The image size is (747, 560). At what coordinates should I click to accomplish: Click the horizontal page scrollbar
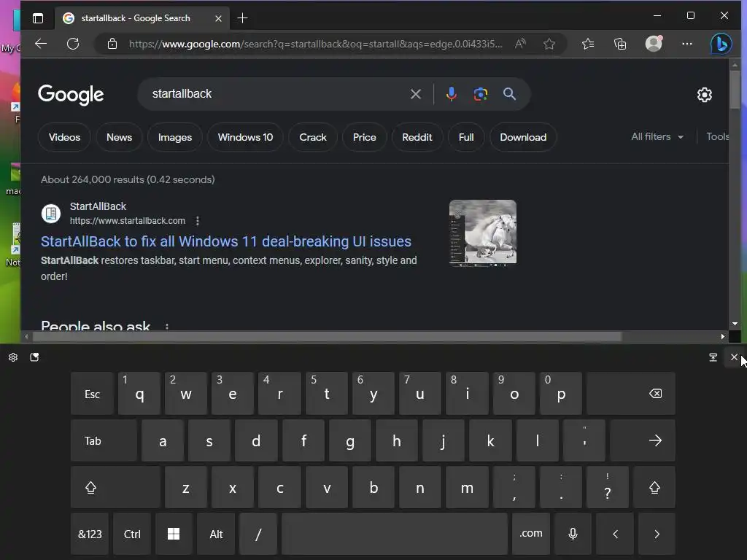point(327,337)
